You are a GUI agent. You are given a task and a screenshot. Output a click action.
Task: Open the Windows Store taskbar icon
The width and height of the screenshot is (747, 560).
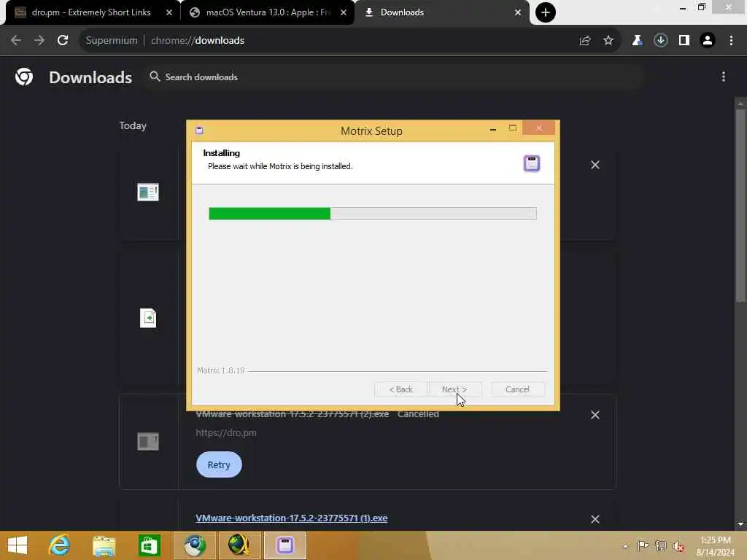click(x=149, y=545)
